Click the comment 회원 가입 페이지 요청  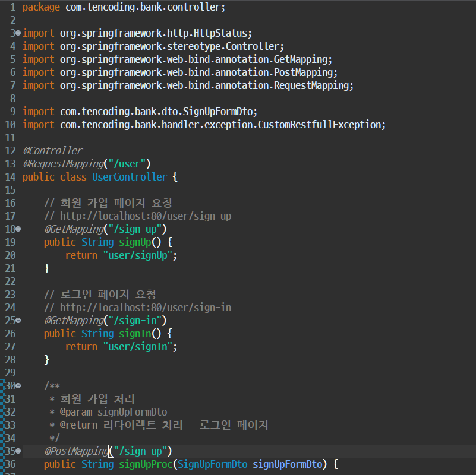tap(108, 203)
